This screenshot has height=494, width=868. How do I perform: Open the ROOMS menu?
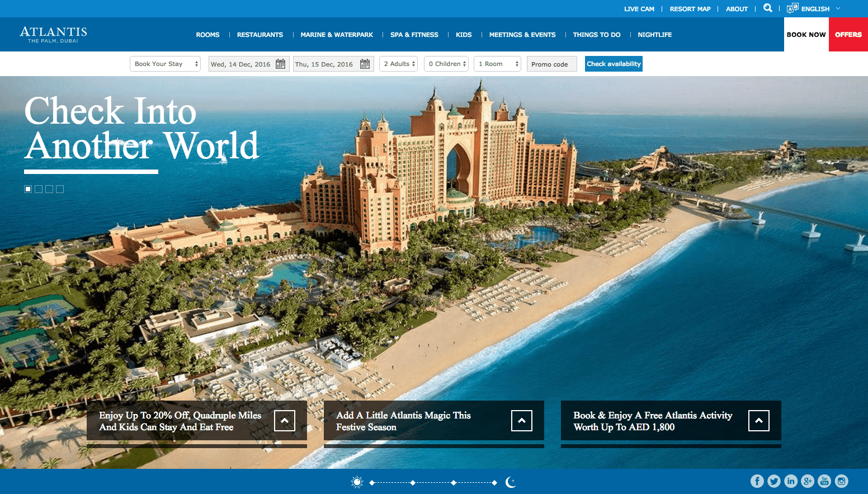pyautogui.click(x=207, y=34)
